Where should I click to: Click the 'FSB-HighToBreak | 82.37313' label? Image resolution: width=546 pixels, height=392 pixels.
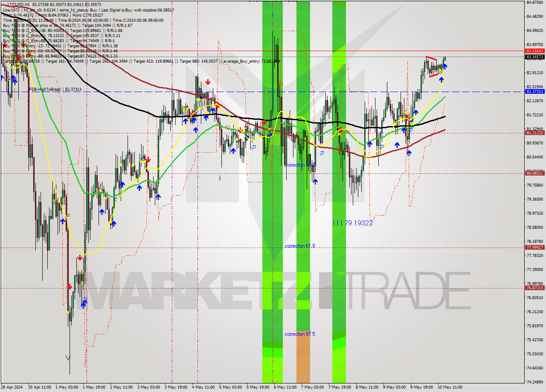[55, 89]
